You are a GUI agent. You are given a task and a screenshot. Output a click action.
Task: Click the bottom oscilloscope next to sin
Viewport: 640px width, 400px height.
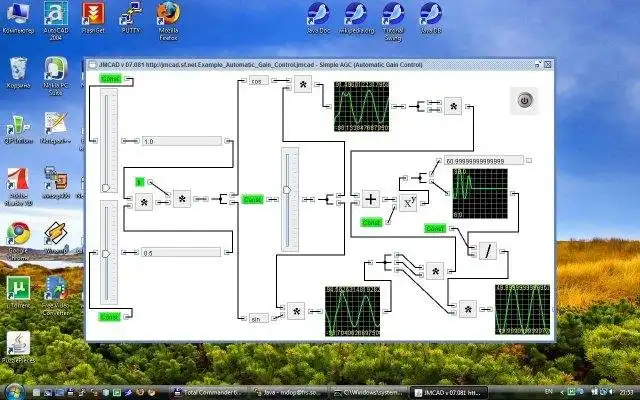[353, 311]
